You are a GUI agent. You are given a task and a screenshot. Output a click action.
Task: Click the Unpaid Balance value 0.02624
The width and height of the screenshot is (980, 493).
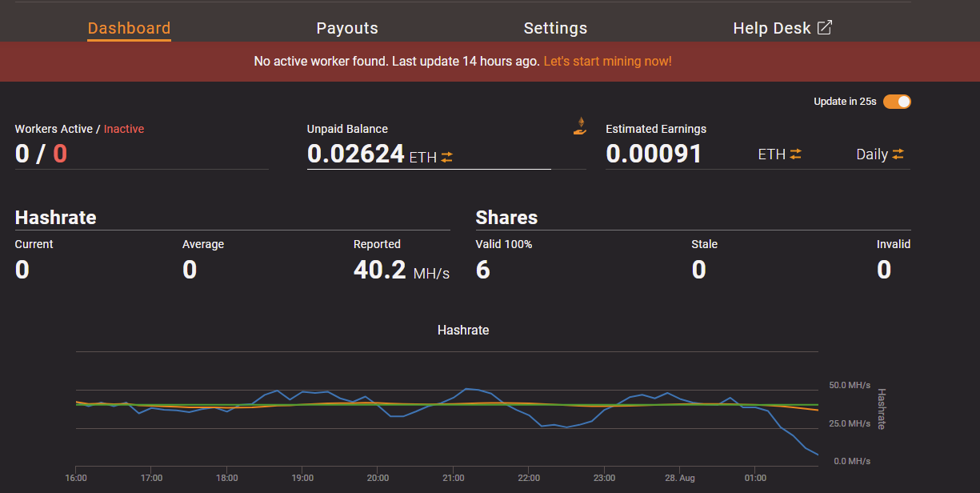tap(355, 154)
